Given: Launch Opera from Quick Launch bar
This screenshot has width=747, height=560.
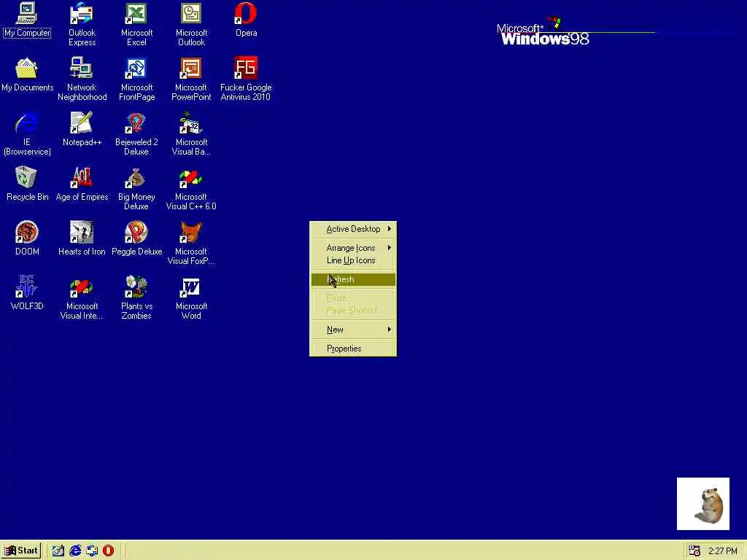Looking at the screenshot, I should tap(109, 551).
